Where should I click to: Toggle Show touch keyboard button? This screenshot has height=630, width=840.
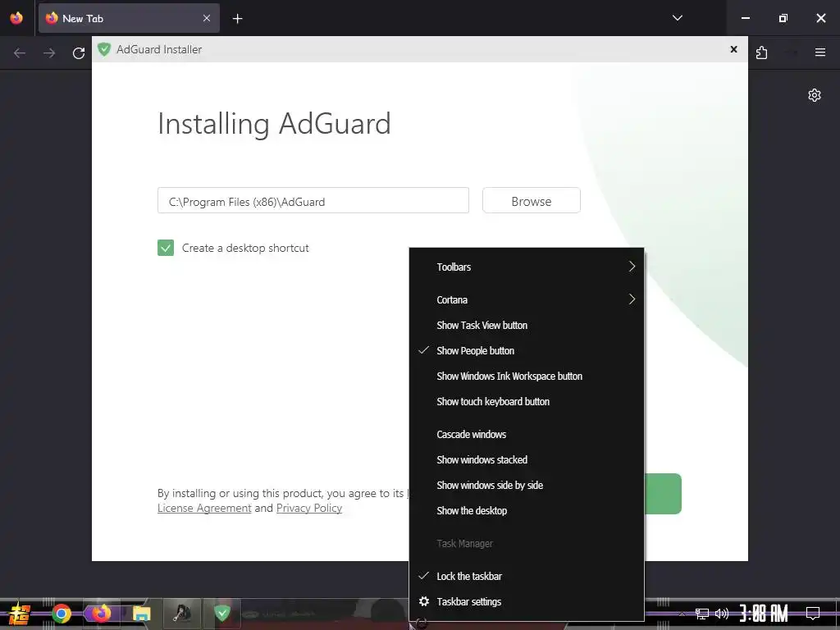click(527, 401)
